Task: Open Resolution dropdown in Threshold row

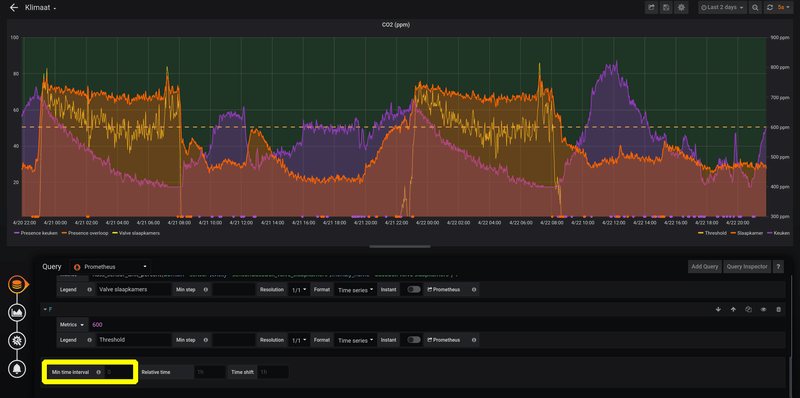Action: [x=298, y=340]
